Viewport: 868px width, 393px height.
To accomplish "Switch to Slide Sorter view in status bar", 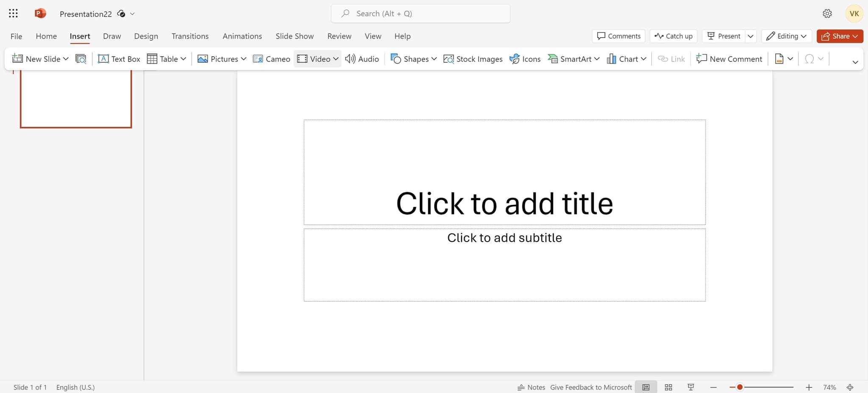I will (668, 387).
